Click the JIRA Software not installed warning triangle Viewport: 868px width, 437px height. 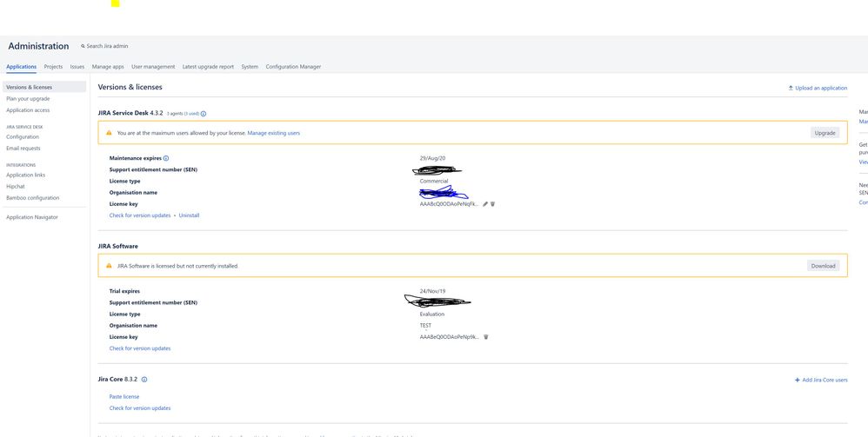pos(109,266)
